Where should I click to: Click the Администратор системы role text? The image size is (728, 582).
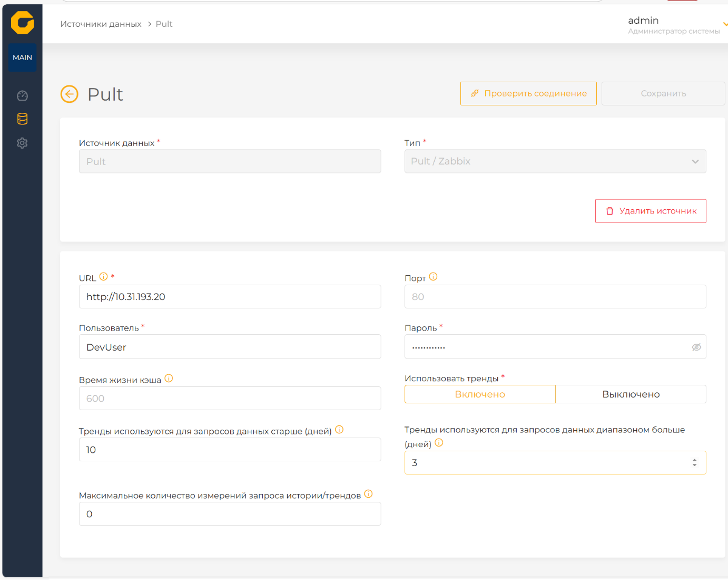(x=674, y=31)
